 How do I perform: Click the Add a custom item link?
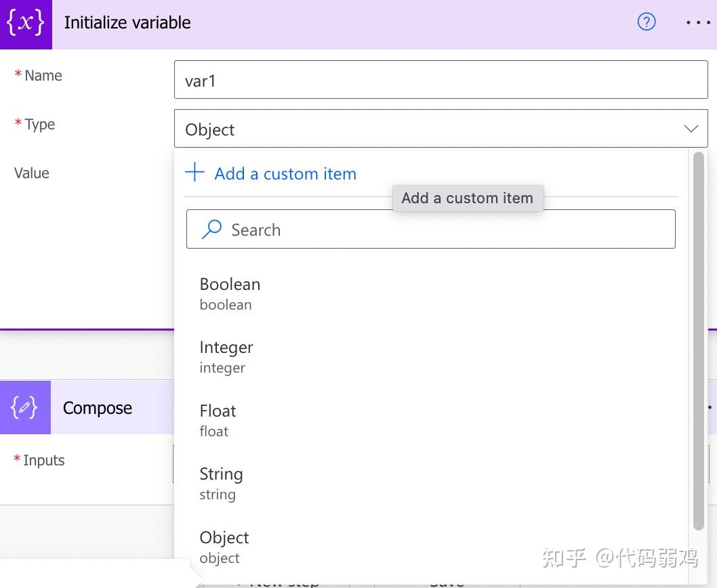pos(285,173)
